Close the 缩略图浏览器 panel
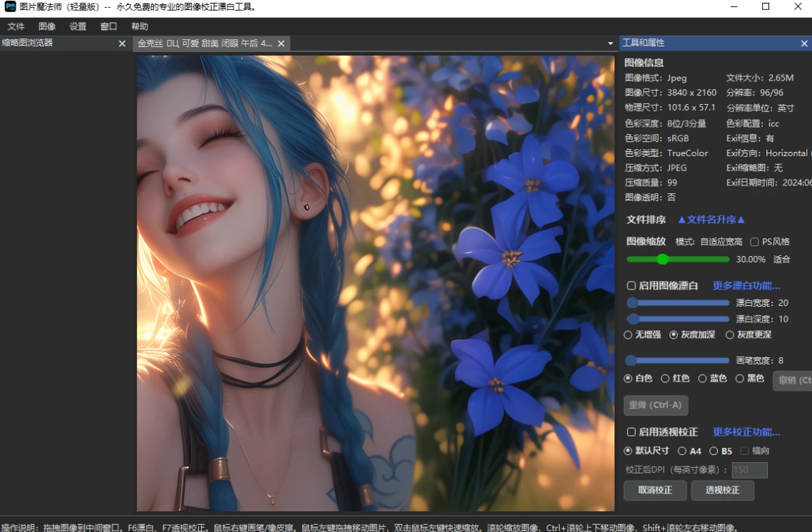 pyautogui.click(x=122, y=44)
